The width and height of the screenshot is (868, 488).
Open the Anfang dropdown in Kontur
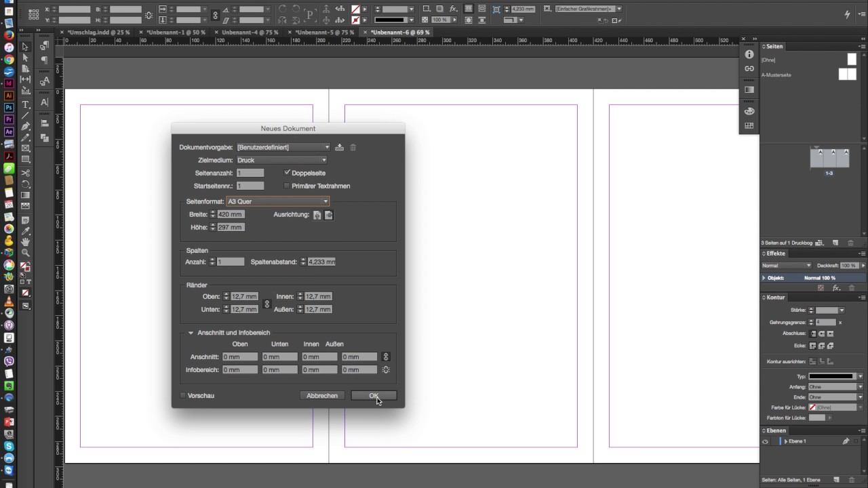point(835,386)
